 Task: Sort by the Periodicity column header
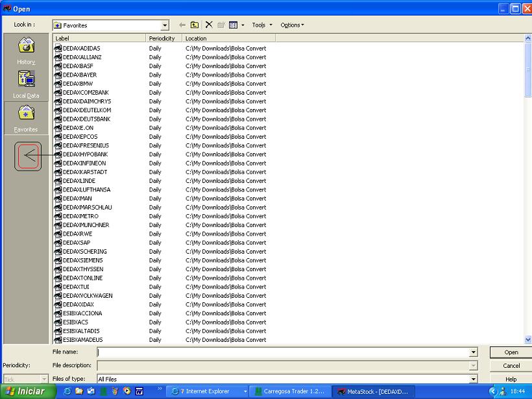click(164, 38)
